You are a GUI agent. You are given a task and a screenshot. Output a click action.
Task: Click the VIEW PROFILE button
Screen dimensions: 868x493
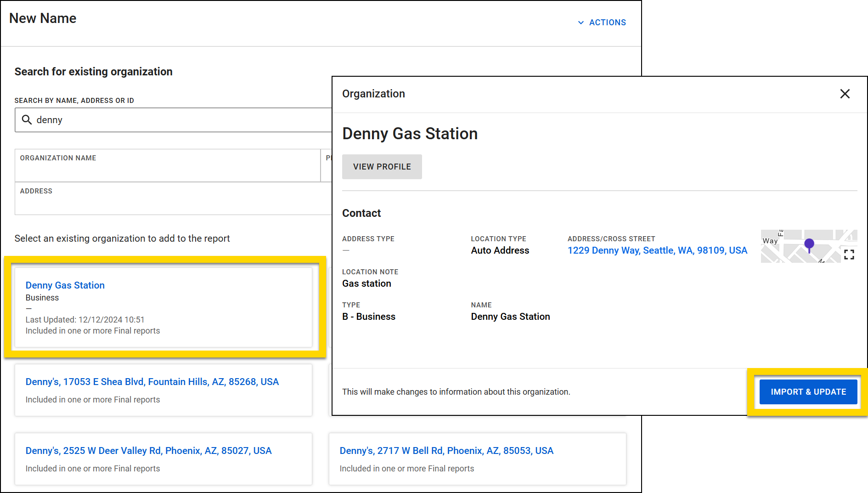(x=382, y=166)
